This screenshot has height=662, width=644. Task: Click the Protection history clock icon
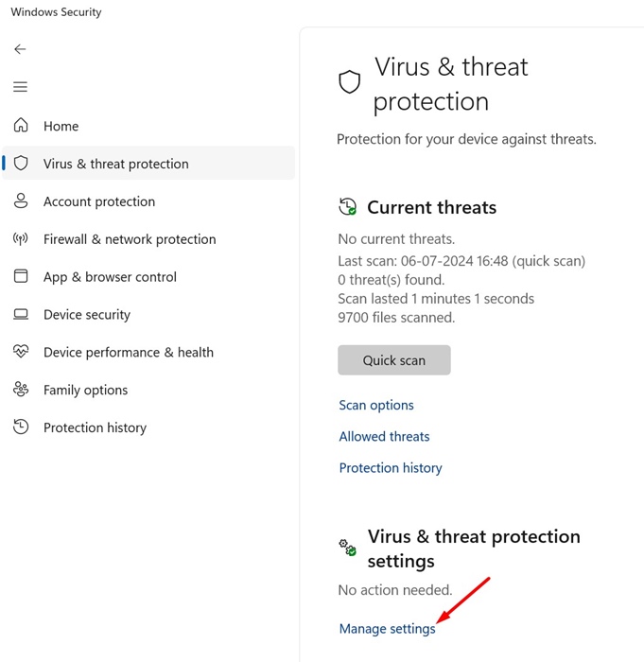(21, 427)
